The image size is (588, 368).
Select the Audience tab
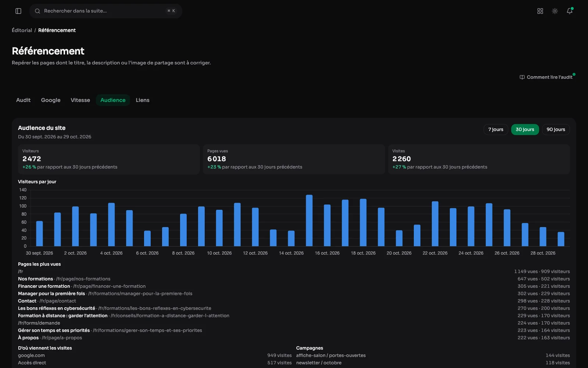pyautogui.click(x=113, y=100)
